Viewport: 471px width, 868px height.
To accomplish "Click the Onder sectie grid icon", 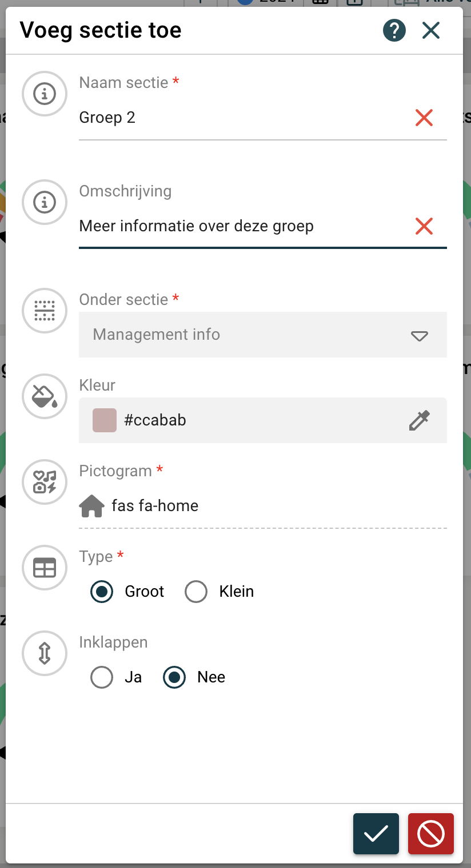I will 45,311.
